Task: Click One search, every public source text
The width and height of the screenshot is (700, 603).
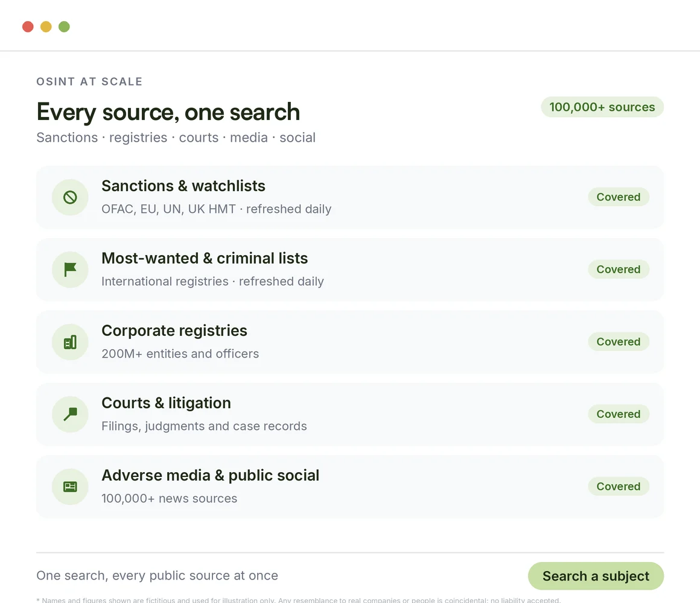Action: click(157, 575)
